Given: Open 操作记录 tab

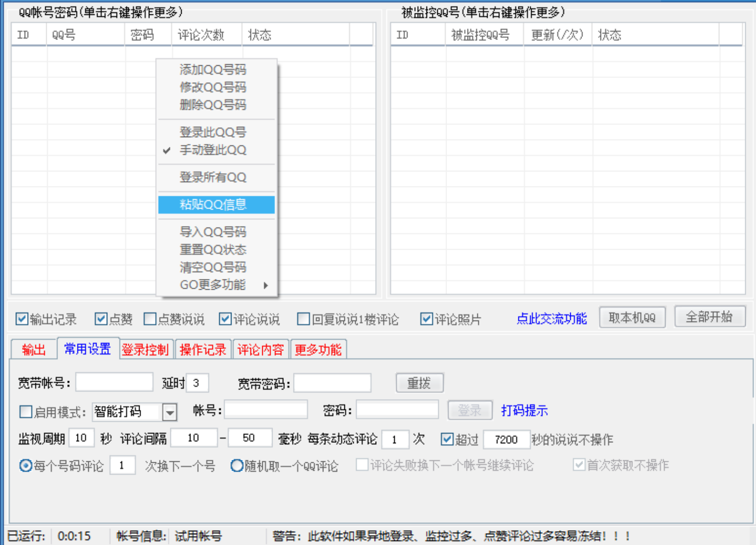Looking at the screenshot, I should [203, 350].
